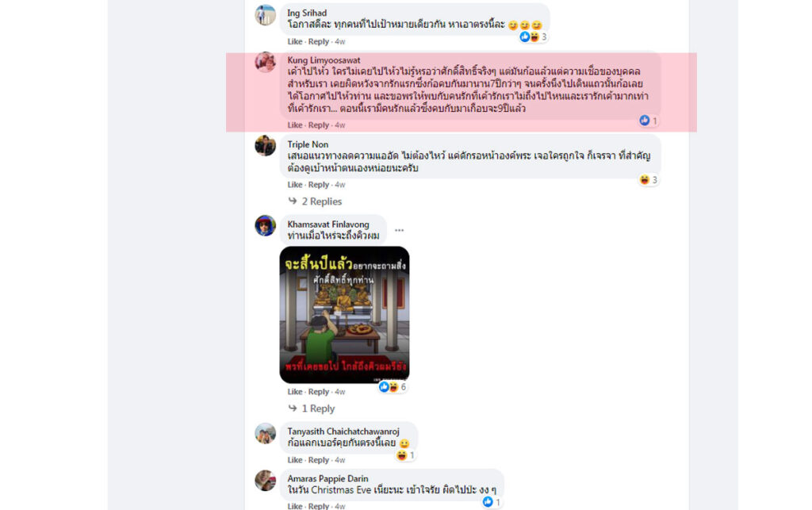Open Tanyasith Chaichatchawanroj's profile avatar
Screen dimensions: 812x510
(265, 433)
